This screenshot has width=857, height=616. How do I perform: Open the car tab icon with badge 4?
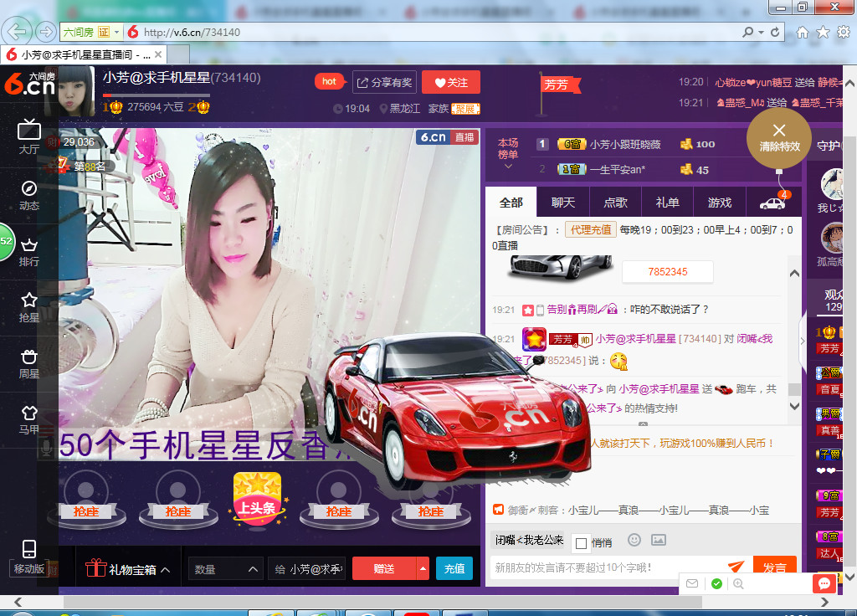click(x=773, y=203)
